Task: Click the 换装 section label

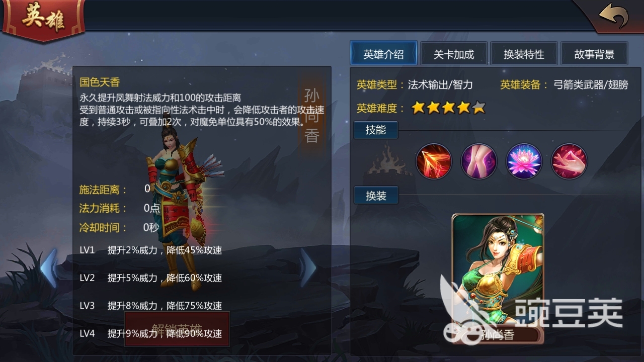Action: 376,195
